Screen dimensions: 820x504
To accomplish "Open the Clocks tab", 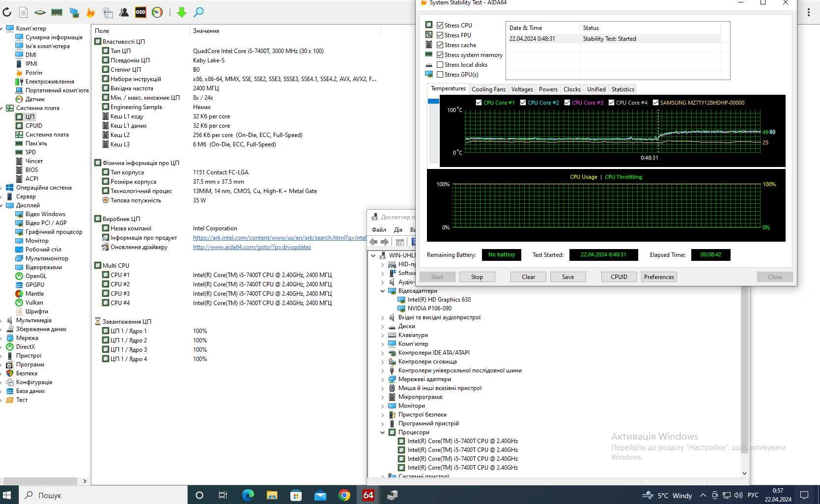I will point(572,89).
